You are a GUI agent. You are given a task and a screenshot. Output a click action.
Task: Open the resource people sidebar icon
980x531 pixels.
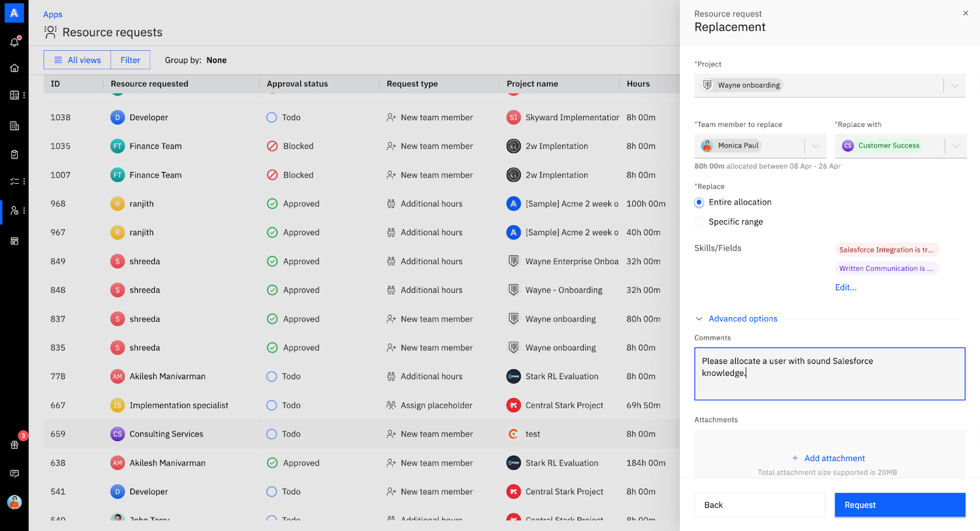(15, 210)
